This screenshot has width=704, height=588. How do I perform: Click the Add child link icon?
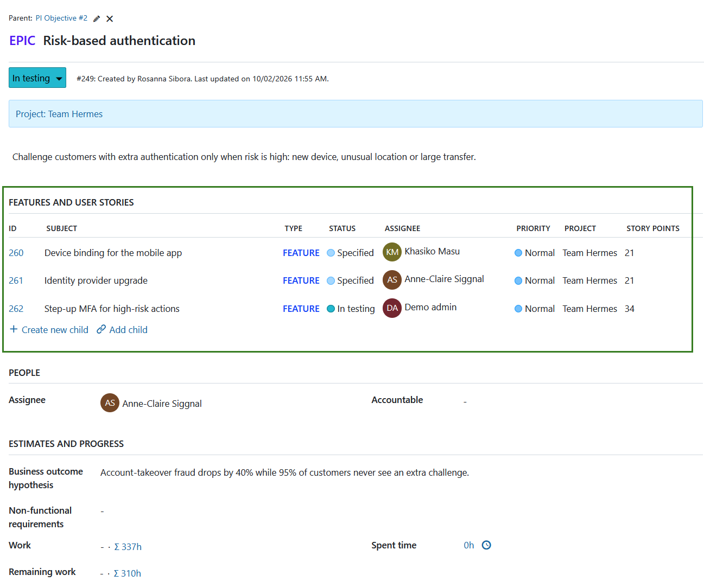pos(101,329)
